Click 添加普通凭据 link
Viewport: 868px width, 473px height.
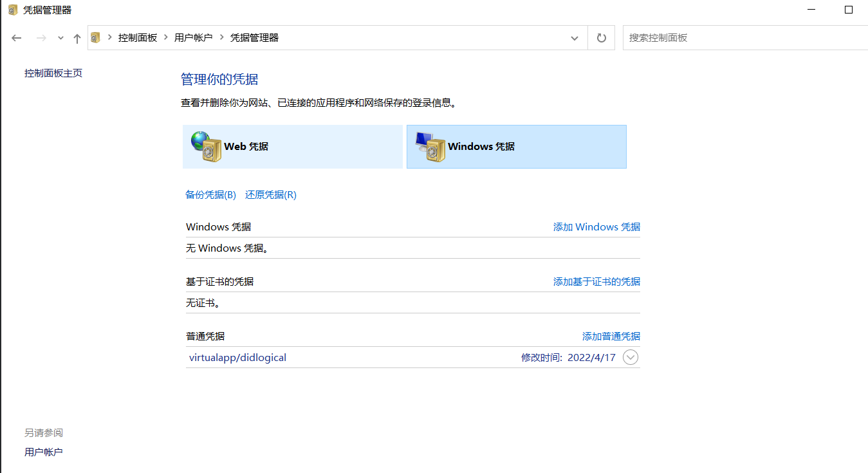pos(611,337)
